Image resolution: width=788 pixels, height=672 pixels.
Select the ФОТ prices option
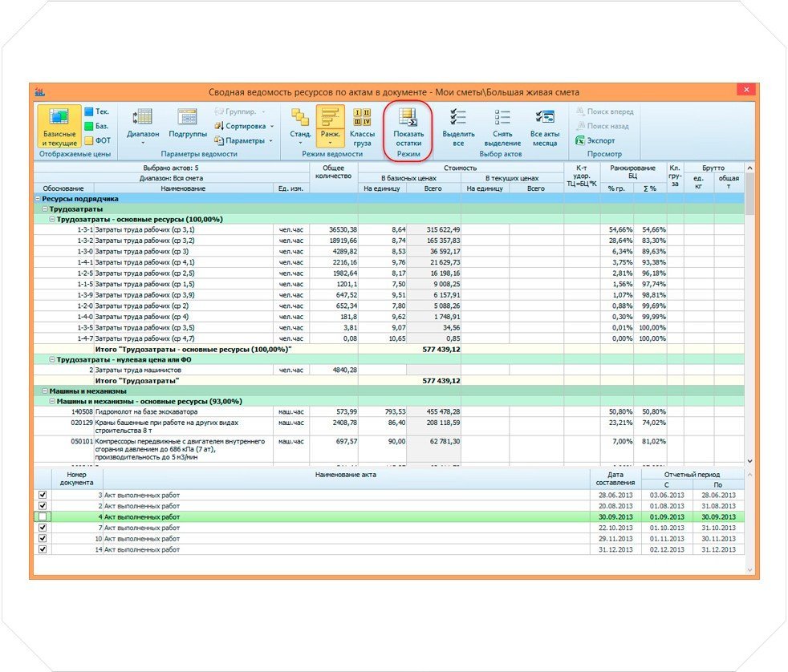click(97, 140)
